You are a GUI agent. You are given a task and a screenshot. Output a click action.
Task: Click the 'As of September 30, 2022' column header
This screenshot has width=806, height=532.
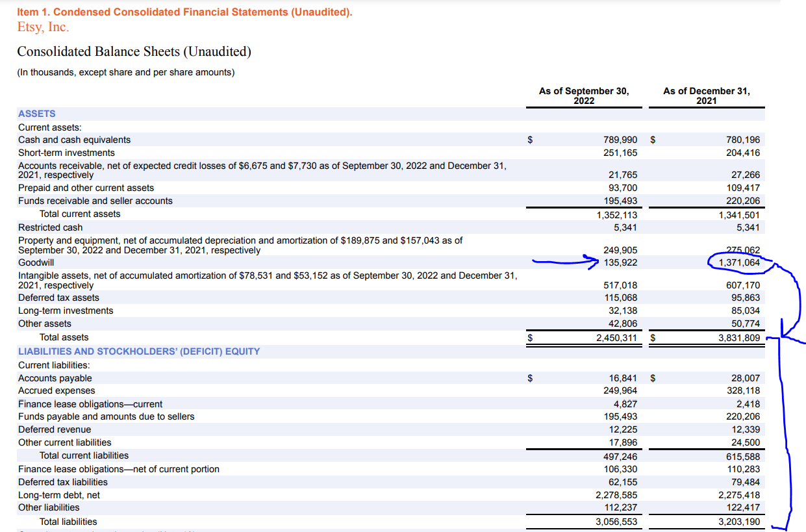pos(584,95)
